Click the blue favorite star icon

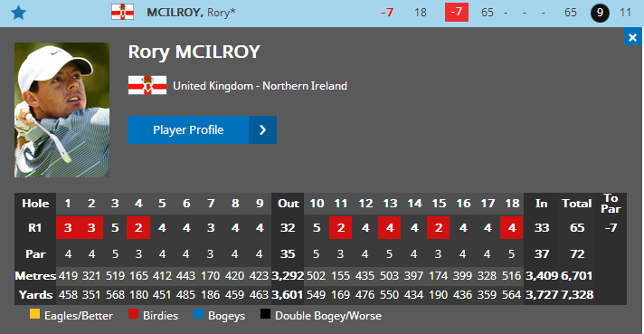click(x=18, y=13)
